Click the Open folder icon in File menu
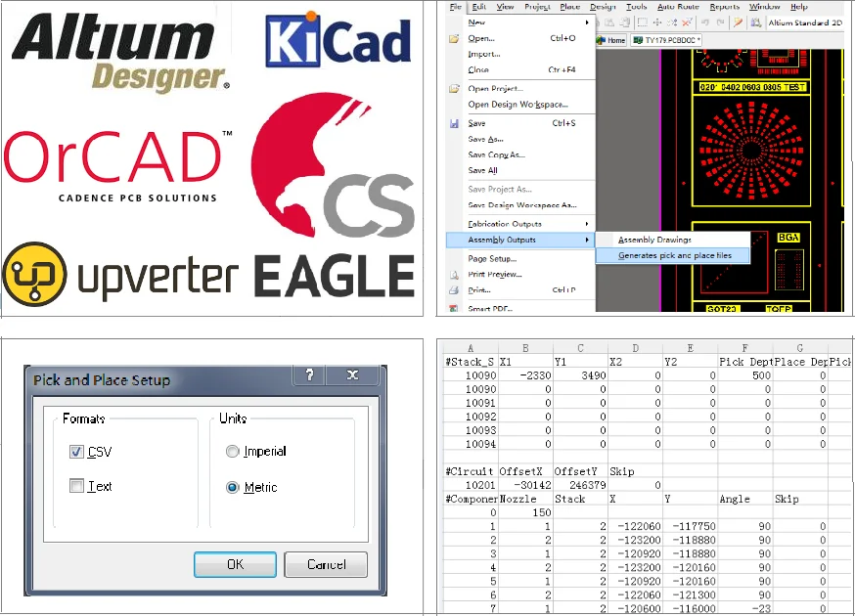The height and width of the screenshot is (616, 855). pos(454,38)
